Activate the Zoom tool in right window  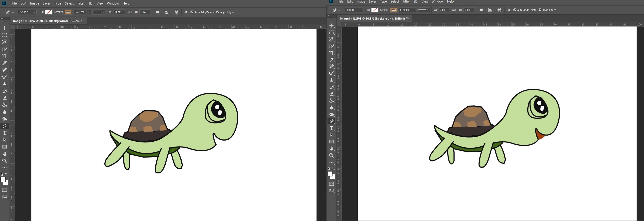(332, 155)
